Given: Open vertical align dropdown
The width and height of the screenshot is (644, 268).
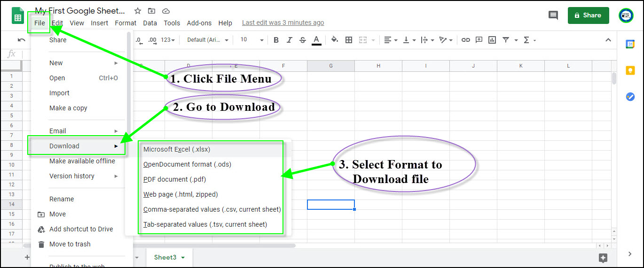Looking at the screenshot, I should coord(408,40).
